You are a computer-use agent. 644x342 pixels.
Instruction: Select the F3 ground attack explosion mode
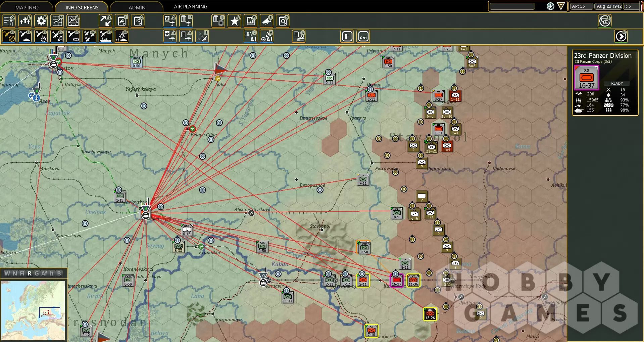[x=41, y=36]
